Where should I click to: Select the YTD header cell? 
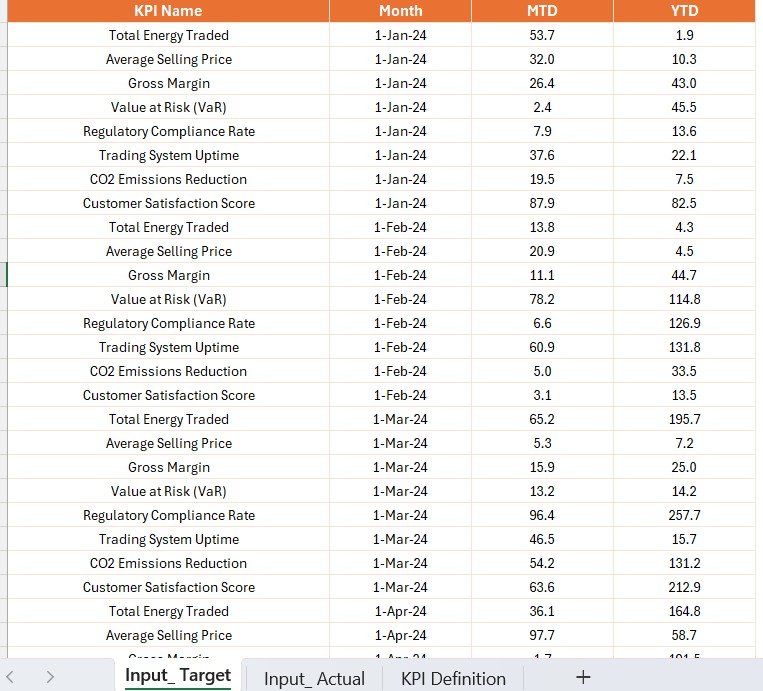pos(685,11)
